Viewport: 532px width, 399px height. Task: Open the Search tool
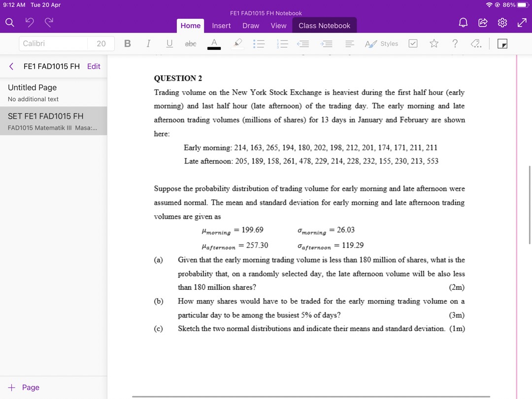click(10, 23)
